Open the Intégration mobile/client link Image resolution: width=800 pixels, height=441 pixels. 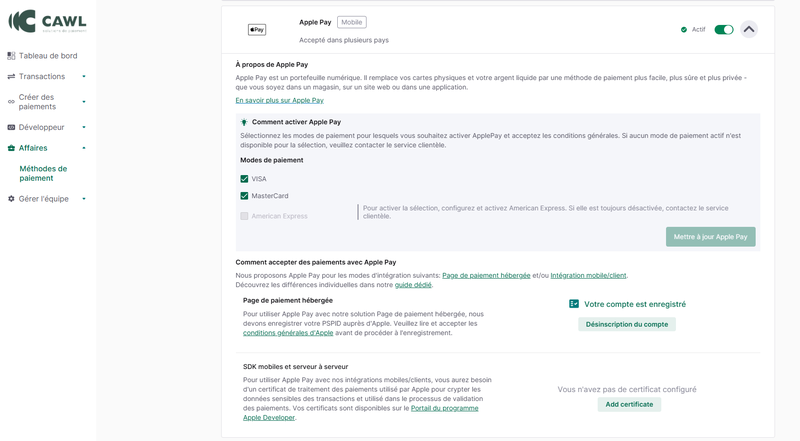point(588,276)
